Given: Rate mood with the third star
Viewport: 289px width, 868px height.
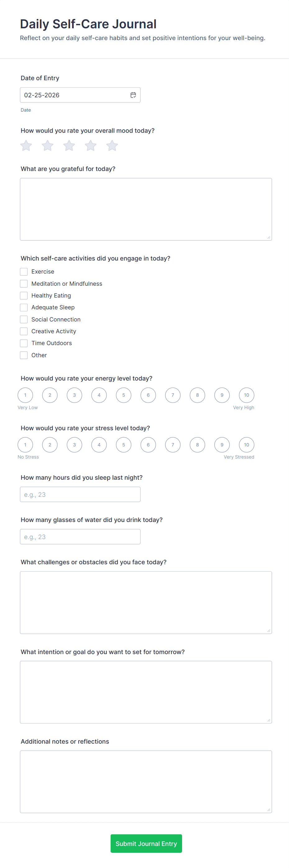Looking at the screenshot, I should [x=69, y=145].
